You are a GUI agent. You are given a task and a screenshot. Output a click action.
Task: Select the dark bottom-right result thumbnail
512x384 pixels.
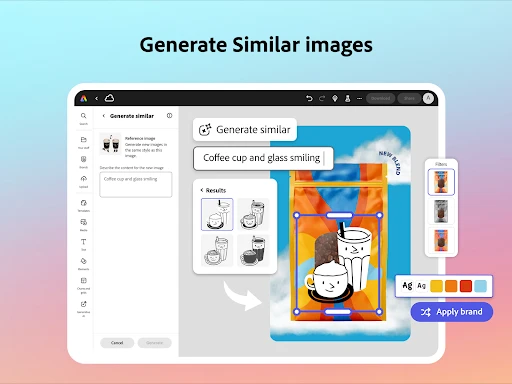[x=253, y=250]
